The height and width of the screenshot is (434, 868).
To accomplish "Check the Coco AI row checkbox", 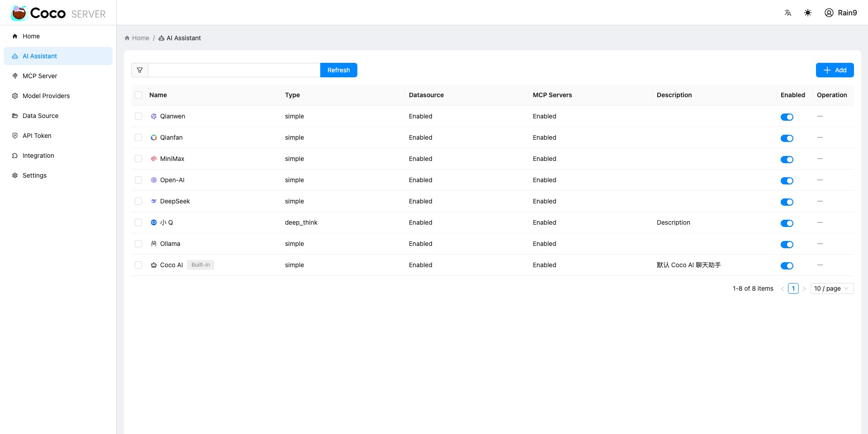I will tap(138, 265).
